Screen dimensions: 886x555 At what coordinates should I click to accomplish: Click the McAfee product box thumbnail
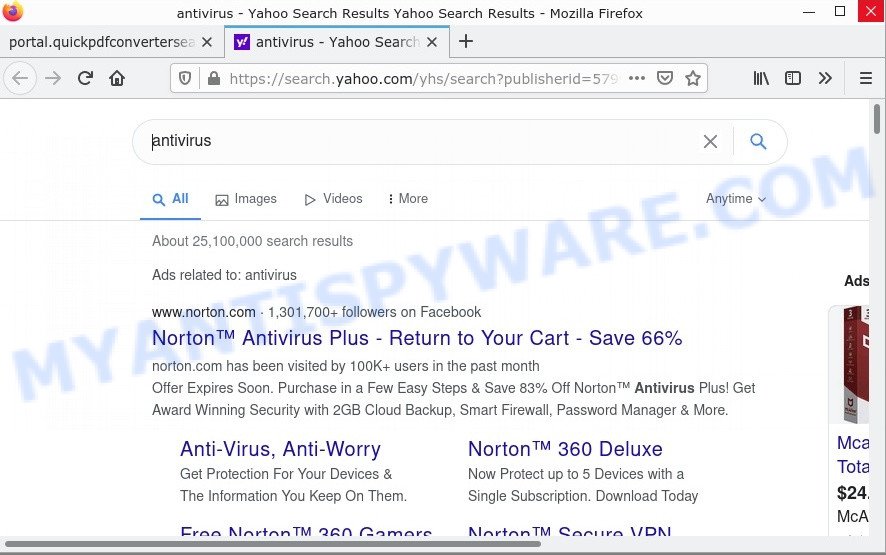[855, 365]
